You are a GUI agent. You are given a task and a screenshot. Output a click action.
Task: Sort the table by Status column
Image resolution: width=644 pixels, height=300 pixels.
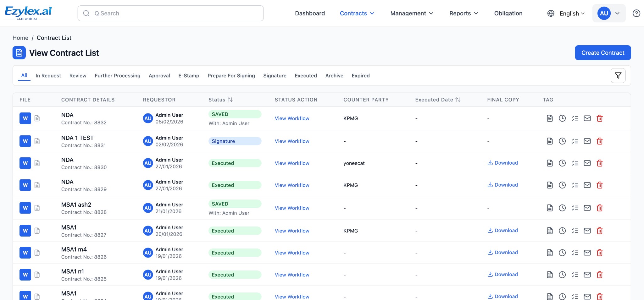coord(230,100)
